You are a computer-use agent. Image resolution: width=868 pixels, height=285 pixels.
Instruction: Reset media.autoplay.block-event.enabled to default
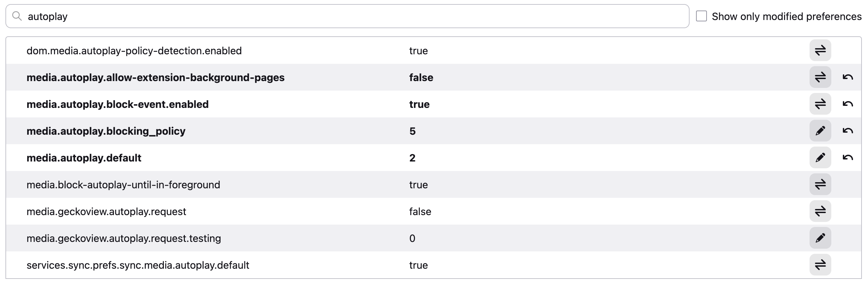(848, 104)
